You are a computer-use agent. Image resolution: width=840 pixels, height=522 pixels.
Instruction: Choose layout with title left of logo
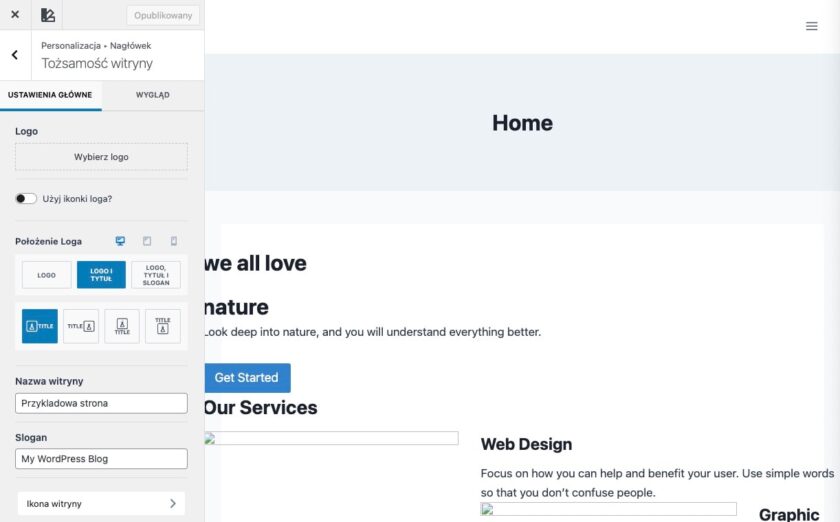tap(81, 326)
